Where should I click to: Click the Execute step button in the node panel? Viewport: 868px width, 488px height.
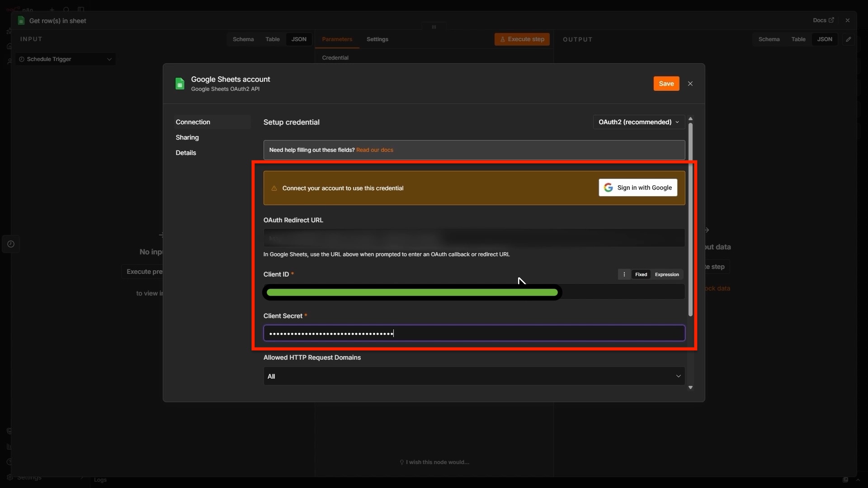click(x=522, y=39)
